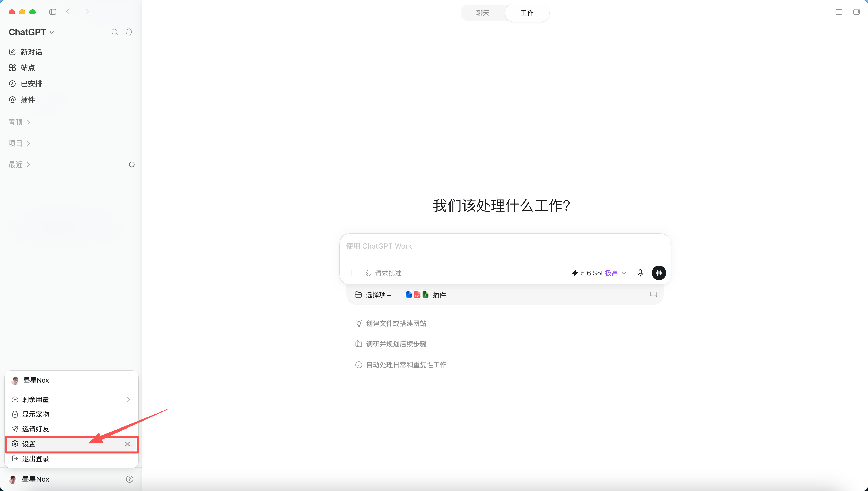Image resolution: width=868 pixels, height=491 pixels.
Task: Toggle the right side panel icon
Action: point(857,12)
